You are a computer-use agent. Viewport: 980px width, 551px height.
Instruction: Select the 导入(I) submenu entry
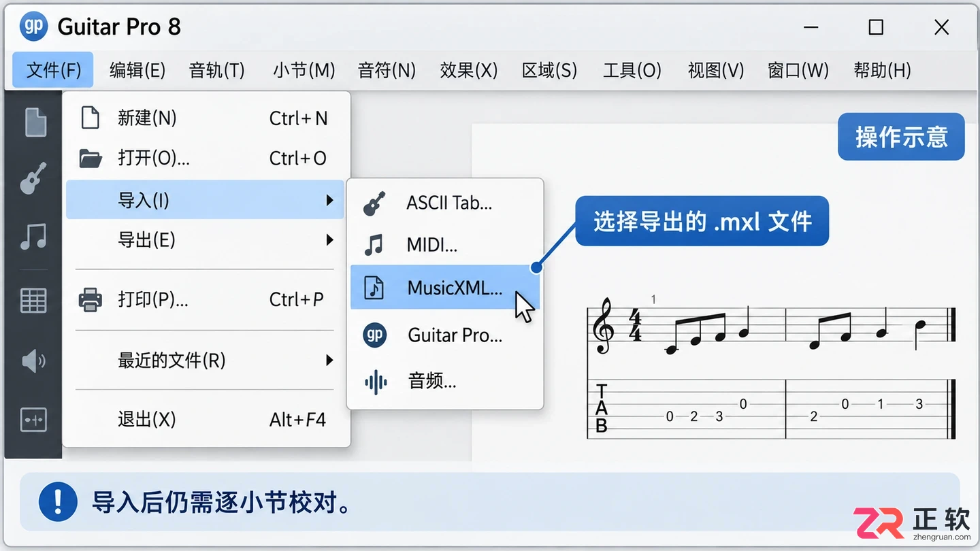tap(205, 200)
